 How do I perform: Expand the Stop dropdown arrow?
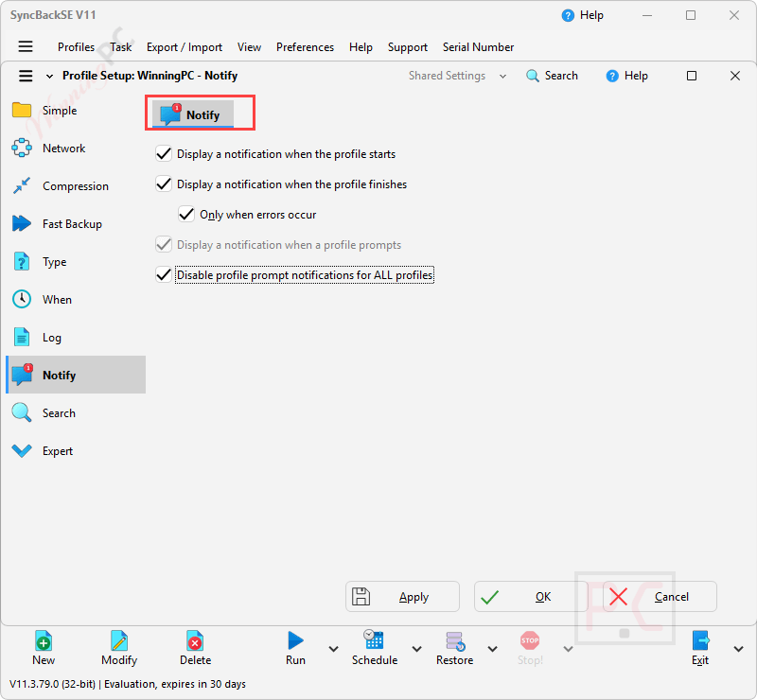pyautogui.click(x=569, y=649)
